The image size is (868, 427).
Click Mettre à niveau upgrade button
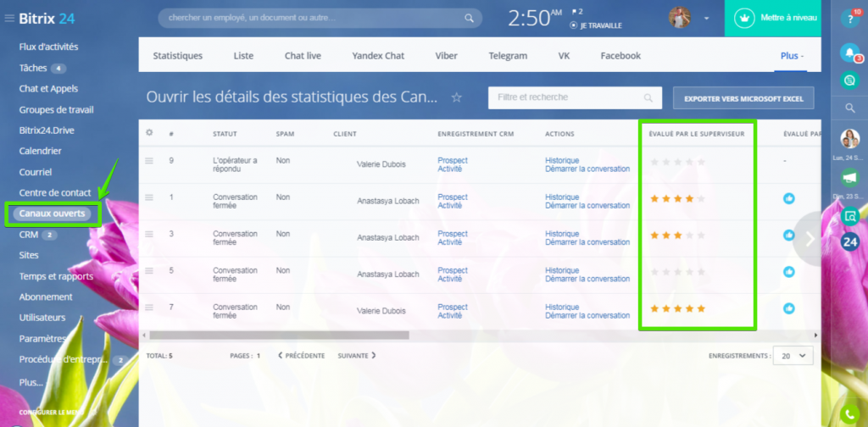pyautogui.click(x=773, y=19)
